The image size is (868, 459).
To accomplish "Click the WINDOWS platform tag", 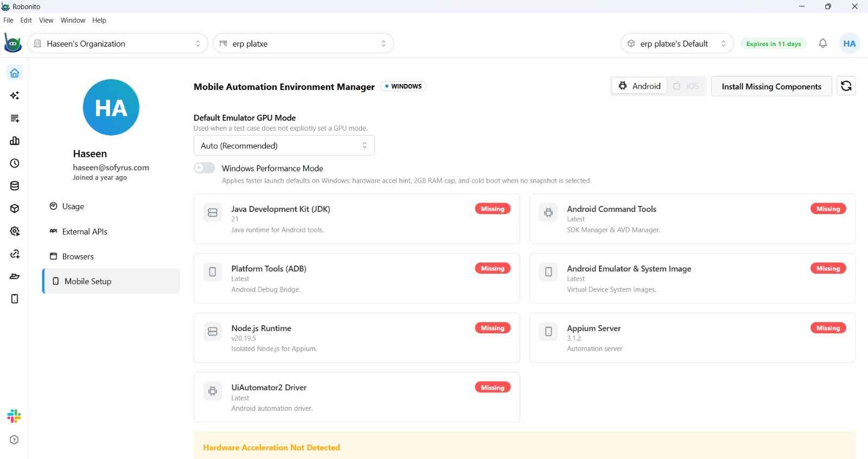I will (403, 86).
